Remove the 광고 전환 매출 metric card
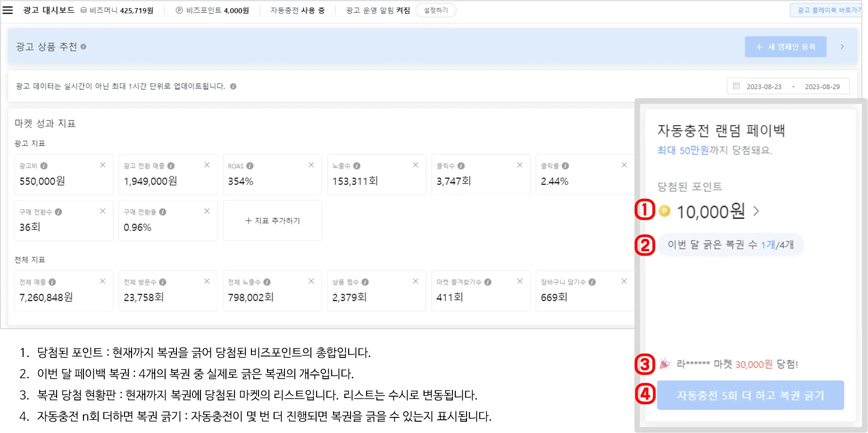 coord(207,165)
